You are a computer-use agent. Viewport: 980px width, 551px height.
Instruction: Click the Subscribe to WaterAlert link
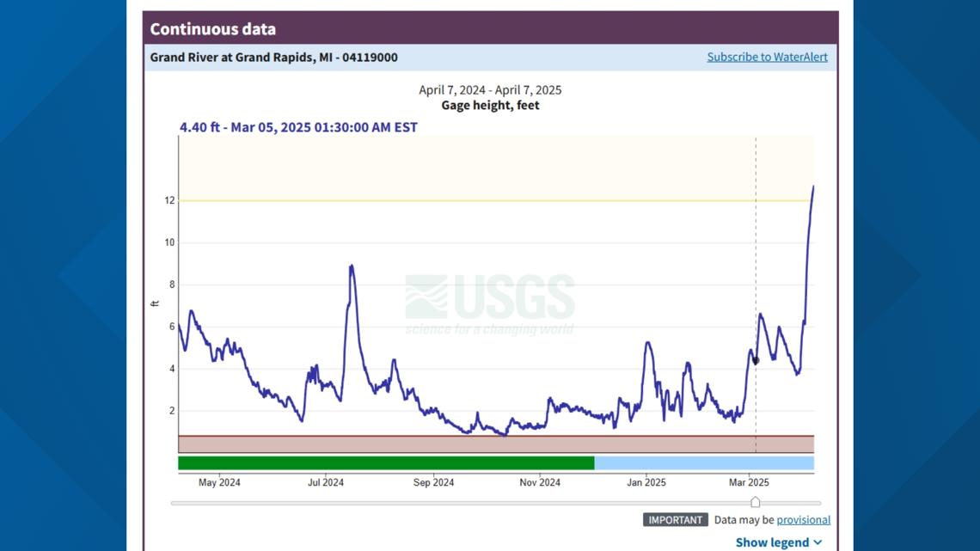coord(767,57)
